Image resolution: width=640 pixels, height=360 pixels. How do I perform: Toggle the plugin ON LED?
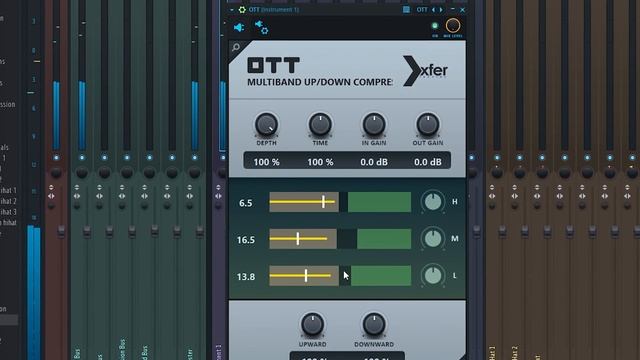coord(435,26)
